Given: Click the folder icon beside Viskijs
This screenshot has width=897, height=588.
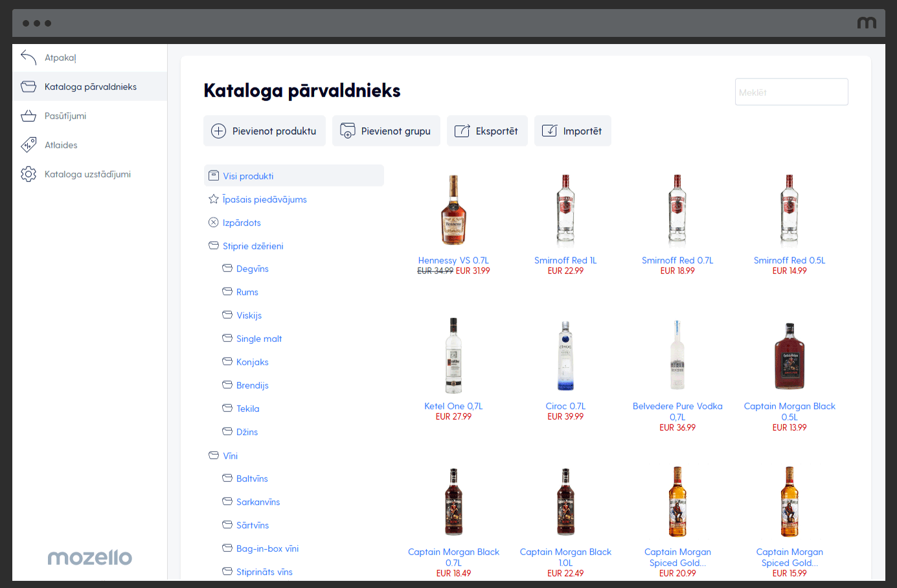Looking at the screenshot, I should [227, 315].
